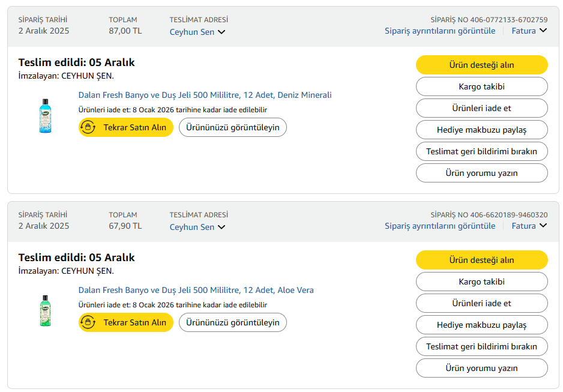The width and height of the screenshot is (563, 392).
Task: Expand Fatura dropdown for order ending 6702759
Action: tap(529, 31)
